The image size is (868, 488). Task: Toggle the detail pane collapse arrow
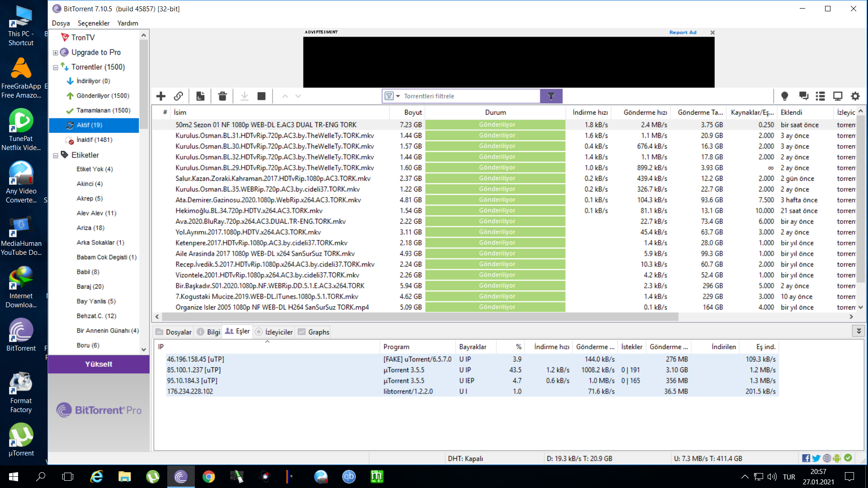[x=859, y=331]
